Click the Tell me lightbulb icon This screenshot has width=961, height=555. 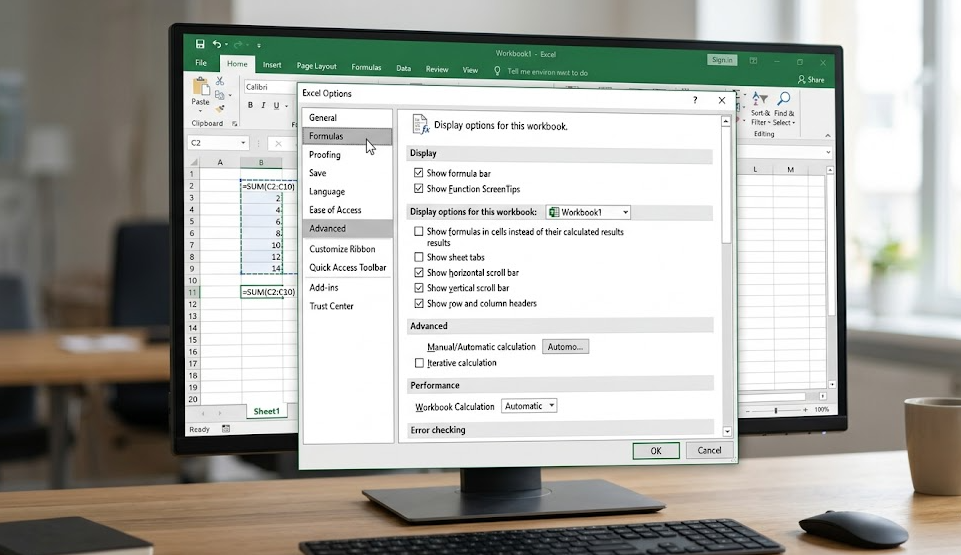(x=497, y=71)
